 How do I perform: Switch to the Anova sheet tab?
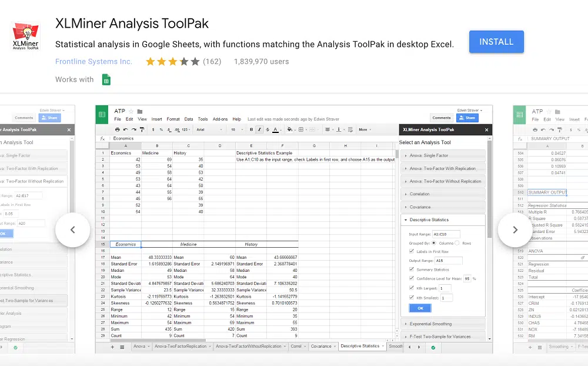(141, 347)
